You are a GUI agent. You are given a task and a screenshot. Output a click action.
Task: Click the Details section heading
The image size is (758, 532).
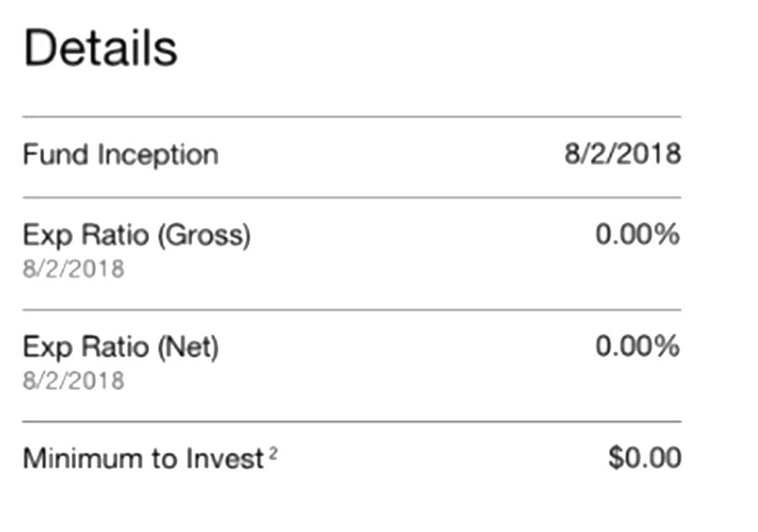100,49
